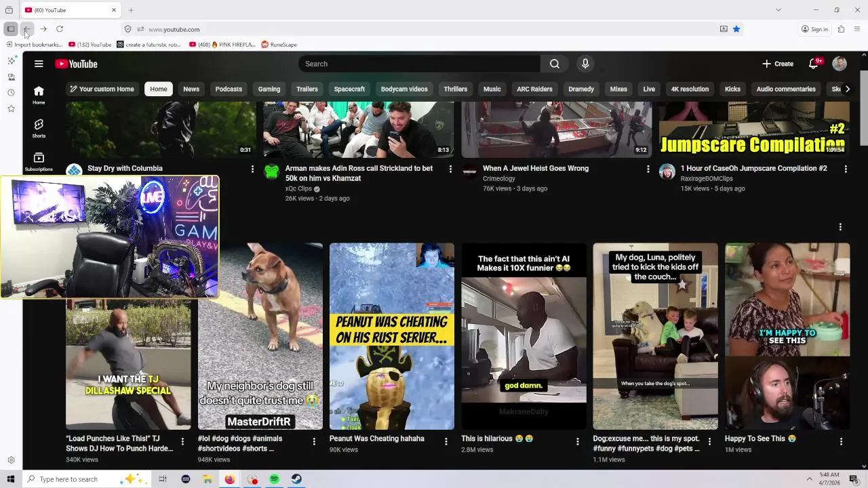Open the RuneScape bookmark
868x488 pixels.
click(279, 45)
